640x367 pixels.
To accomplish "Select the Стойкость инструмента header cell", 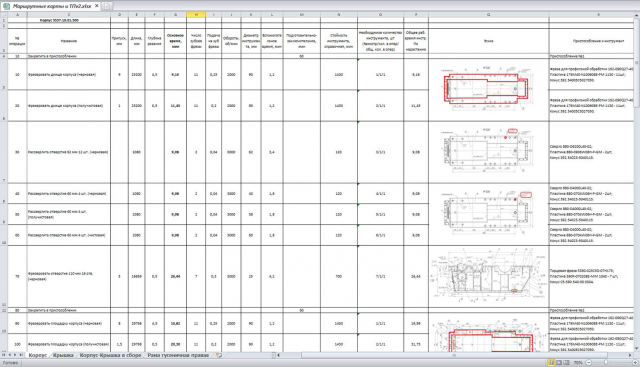I will tap(338, 41).
